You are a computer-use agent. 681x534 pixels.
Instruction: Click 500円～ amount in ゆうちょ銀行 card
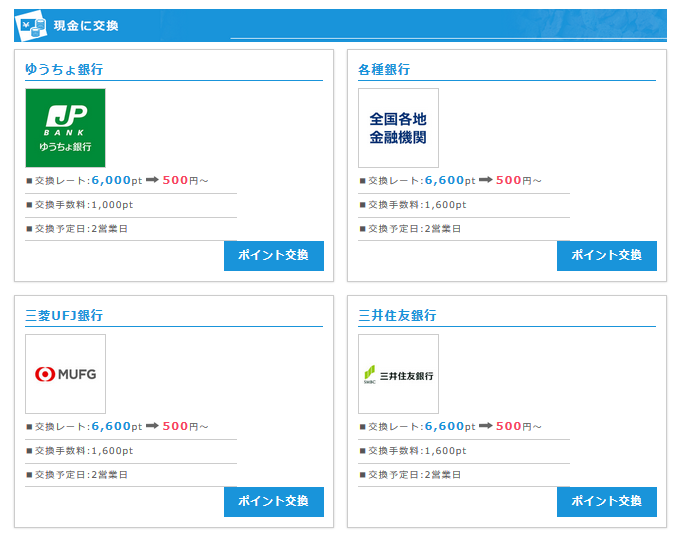tap(185, 180)
